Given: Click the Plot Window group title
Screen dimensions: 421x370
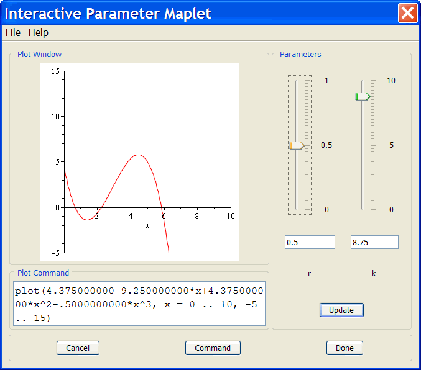Looking at the screenshot, I should point(39,54).
